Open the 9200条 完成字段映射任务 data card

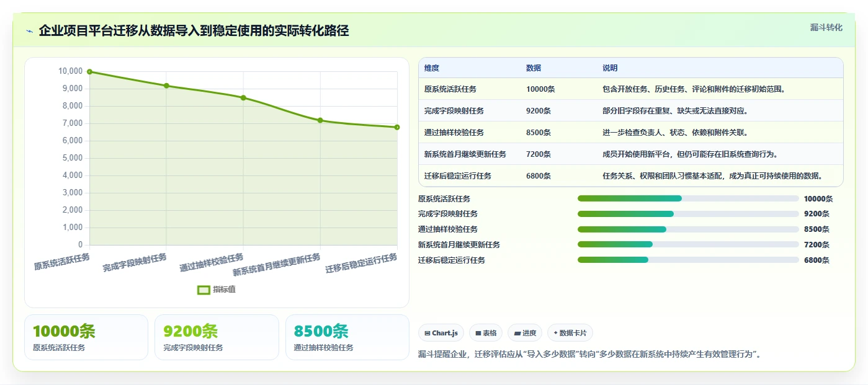pyautogui.click(x=217, y=337)
